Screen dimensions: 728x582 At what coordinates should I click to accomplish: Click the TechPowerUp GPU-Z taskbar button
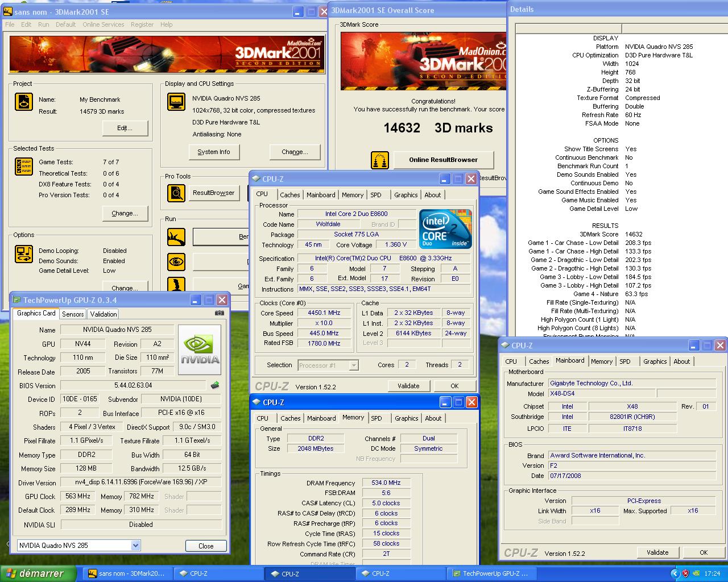click(493, 573)
